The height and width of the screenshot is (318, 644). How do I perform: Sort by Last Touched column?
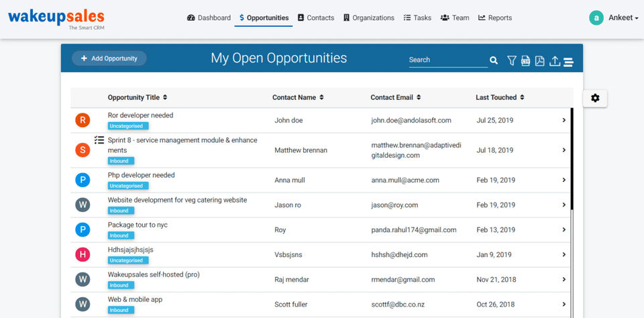500,97
